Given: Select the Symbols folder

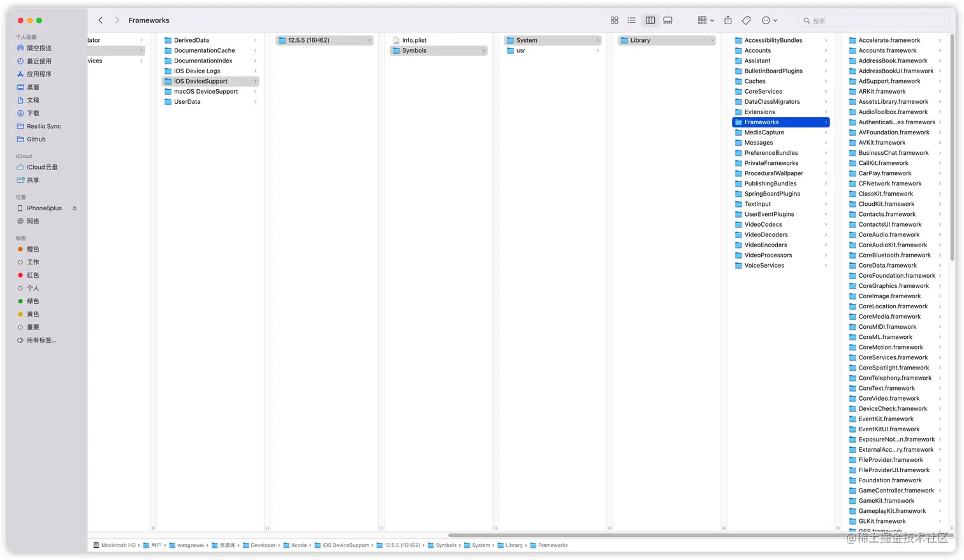Looking at the screenshot, I should pyautogui.click(x=439, y=50).
